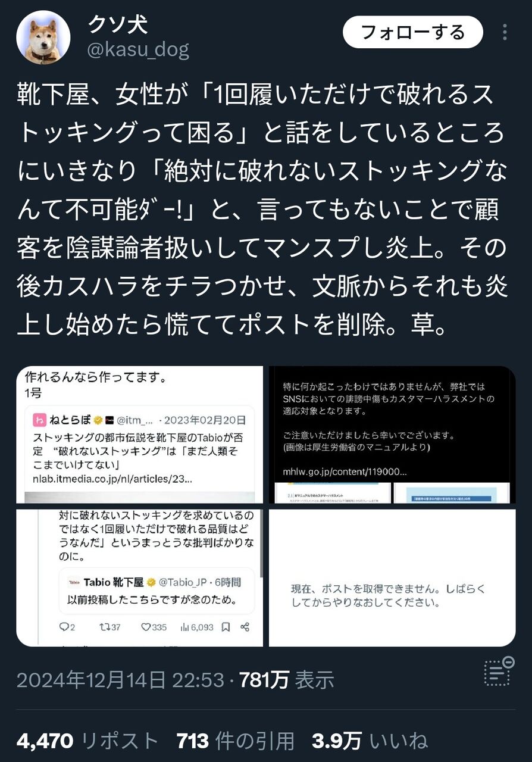Click the bookmark icon in embedded screenshot

point(226,627)
